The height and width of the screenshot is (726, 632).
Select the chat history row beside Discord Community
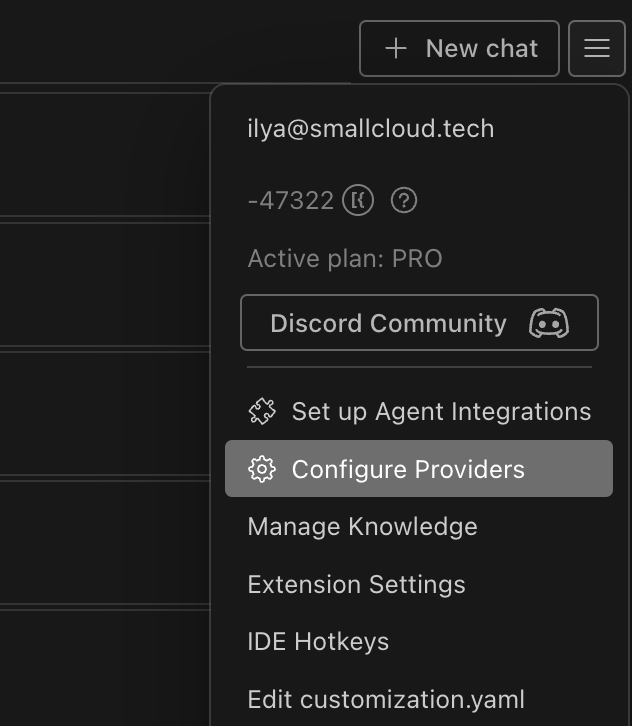(x=105, y=284)
